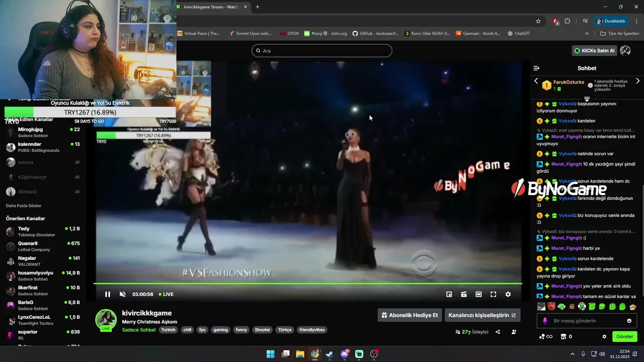
Task: Open kivircikkkgame channel avatar
Action: 106,320
